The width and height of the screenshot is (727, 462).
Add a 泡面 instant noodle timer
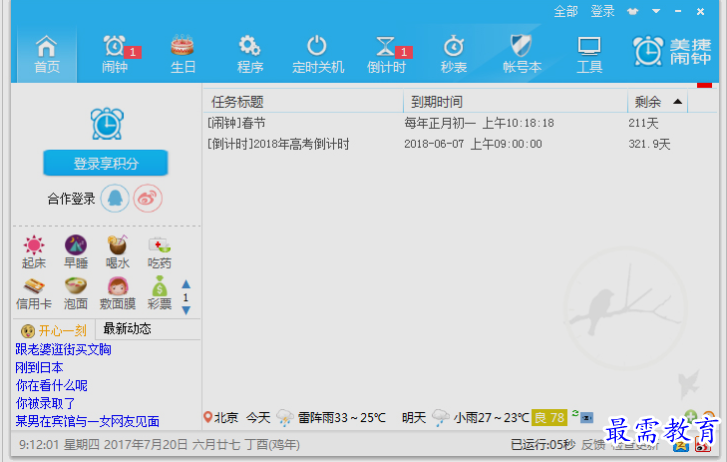[76, 293]
